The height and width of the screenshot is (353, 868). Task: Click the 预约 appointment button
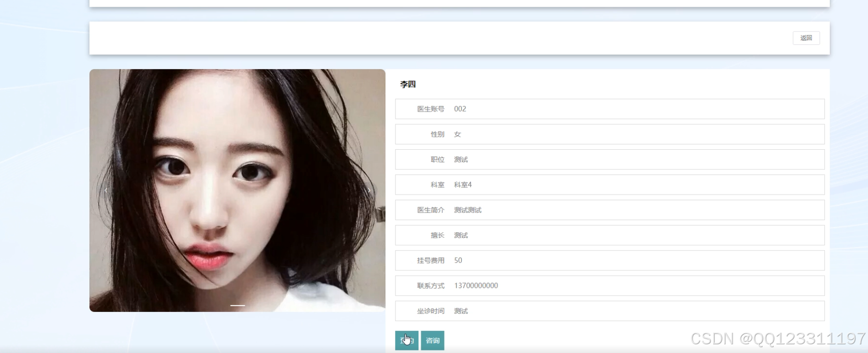click(x=407, y=340)
